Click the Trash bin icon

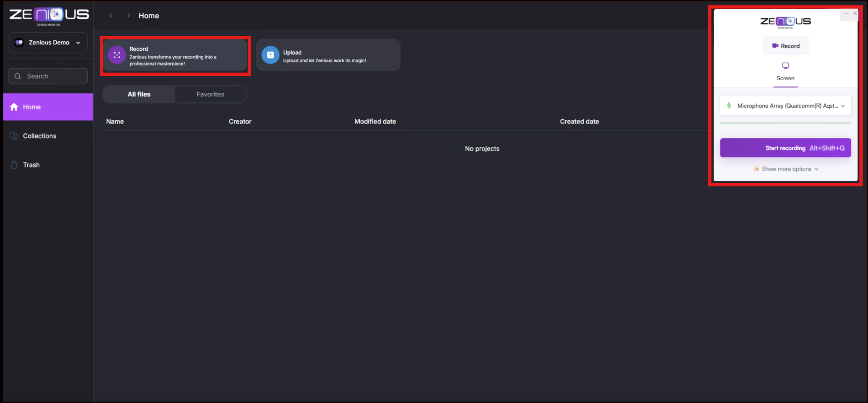click(14, 165)
